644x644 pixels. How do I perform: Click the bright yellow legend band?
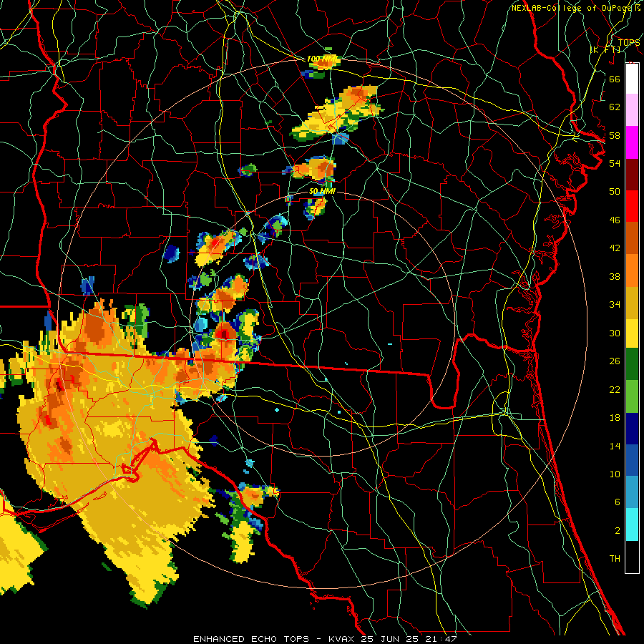tap(632, 333)
